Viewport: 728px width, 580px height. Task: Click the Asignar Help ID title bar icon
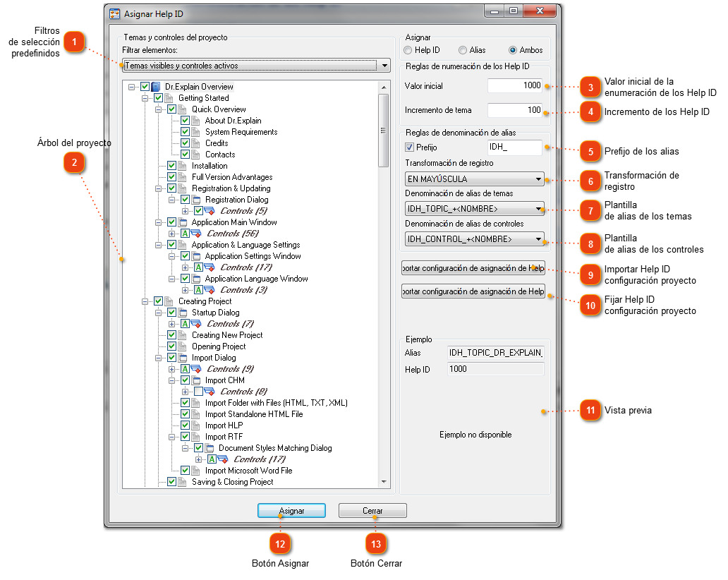[x=115, y=14]
